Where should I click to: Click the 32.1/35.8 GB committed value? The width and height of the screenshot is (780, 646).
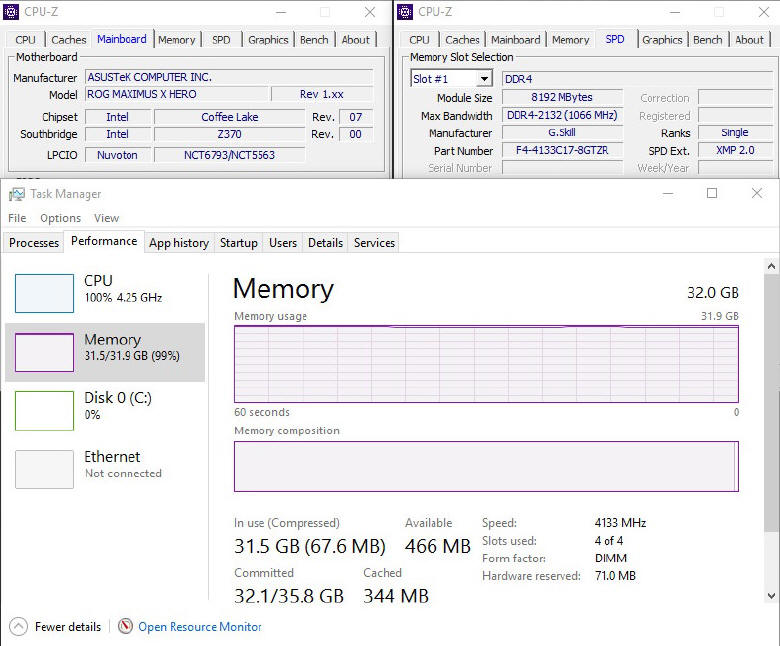point(289,596)
